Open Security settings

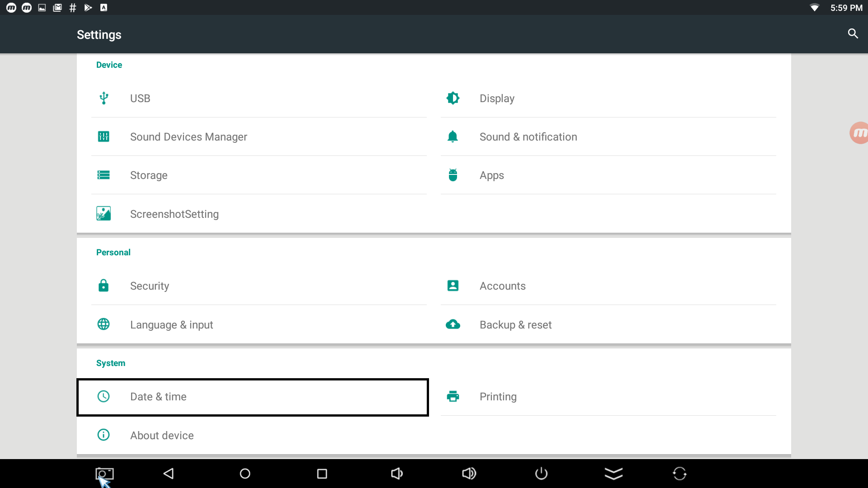[x=150, y=286]
